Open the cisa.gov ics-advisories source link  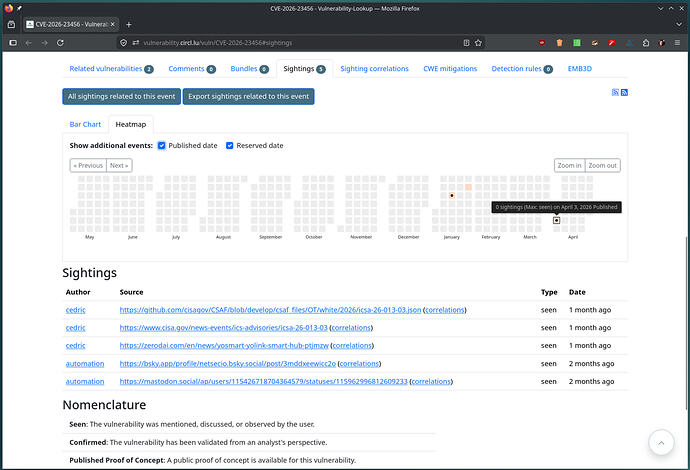tap(223, 327)
